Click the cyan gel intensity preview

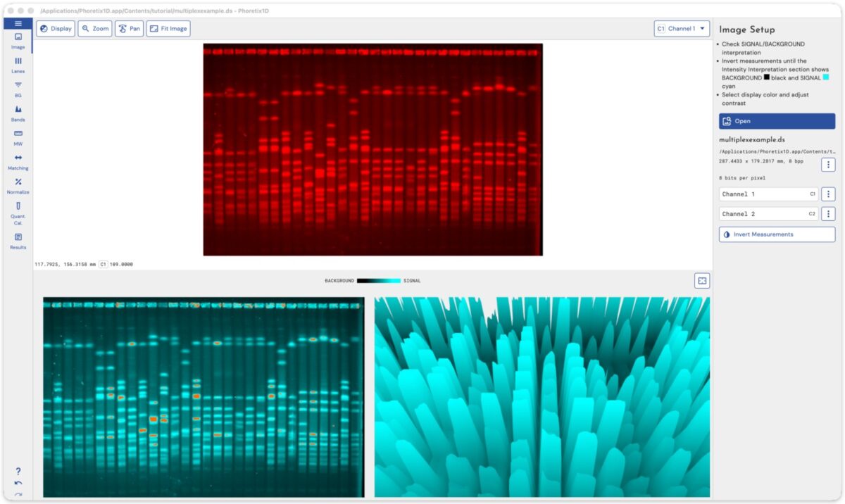(204, 397)
